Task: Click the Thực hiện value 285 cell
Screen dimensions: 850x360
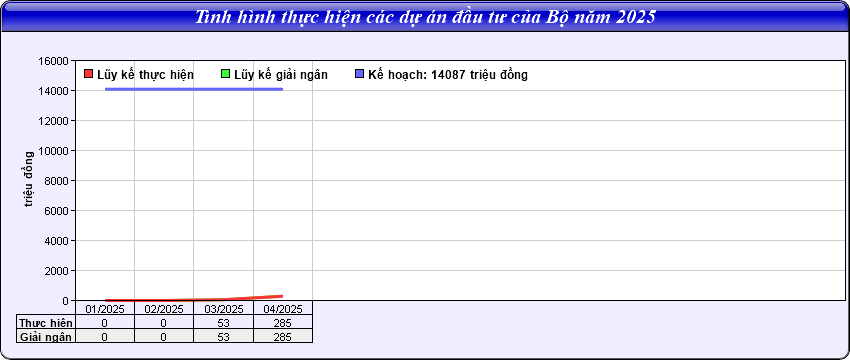Action: tap(283, 323)
